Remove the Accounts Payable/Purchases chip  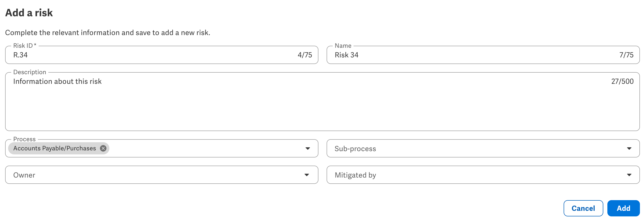tap(103, 148)
